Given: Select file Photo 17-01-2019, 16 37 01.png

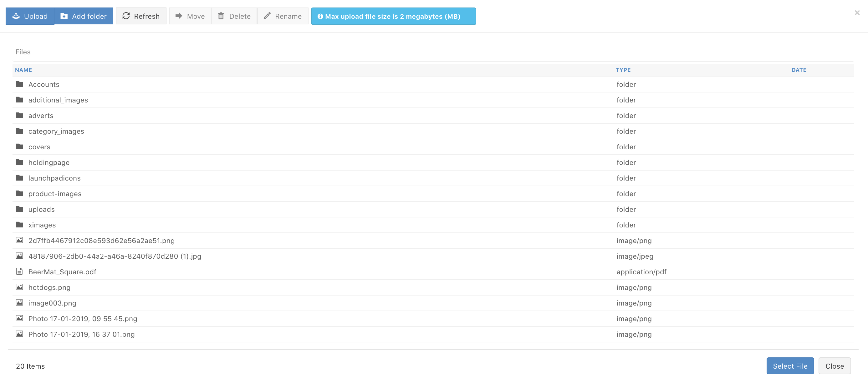Looking at the screenshot, I should click(82, 334).
